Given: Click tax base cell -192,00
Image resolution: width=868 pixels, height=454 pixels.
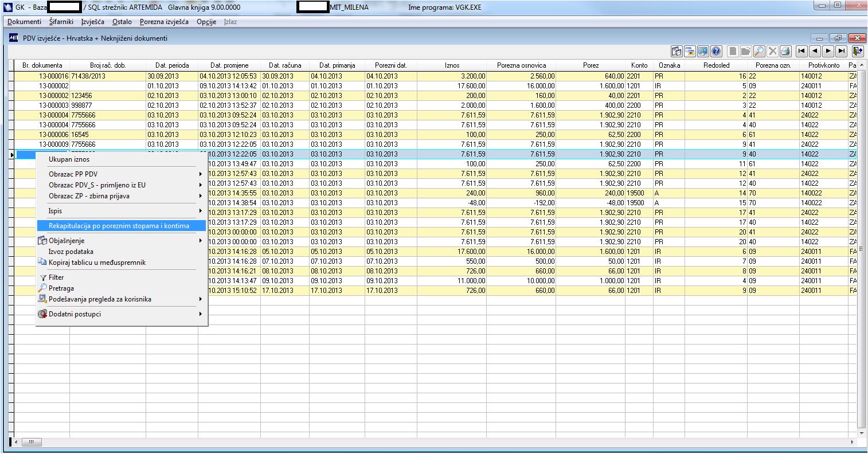Looking at the screenshot, I should coord(522,203).
